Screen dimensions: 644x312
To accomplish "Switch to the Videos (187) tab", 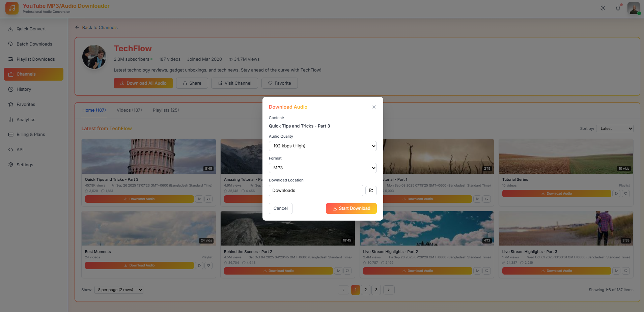I will point(129,110).
